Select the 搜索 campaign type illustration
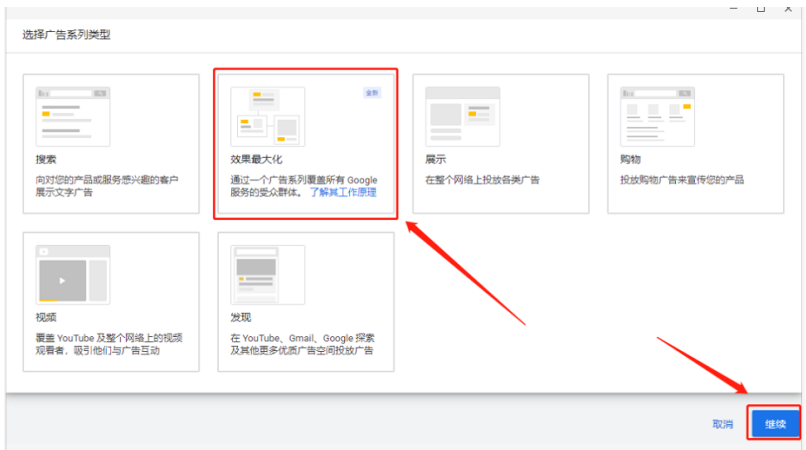The height and width of the screenshot is (450, 806). pos(73,117)
